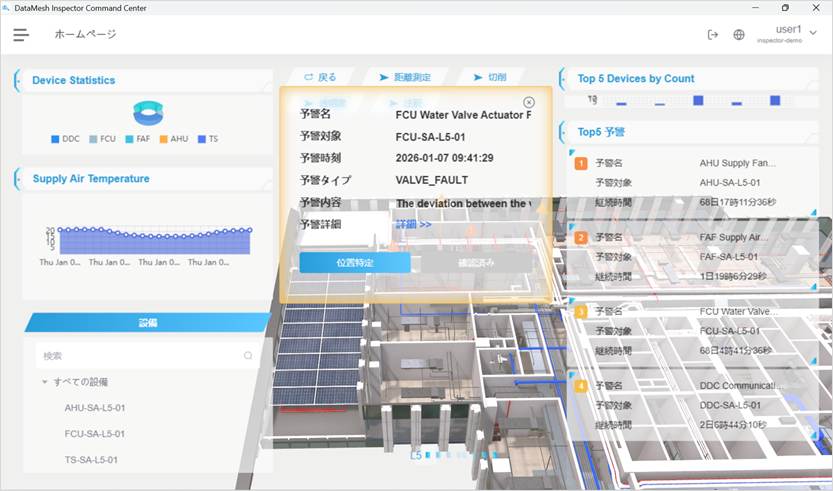Collapse the すべての設備 tree node

45,382
